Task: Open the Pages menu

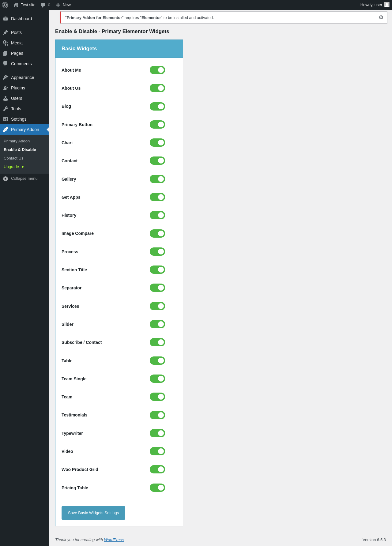Action: [x=24, y=53]
